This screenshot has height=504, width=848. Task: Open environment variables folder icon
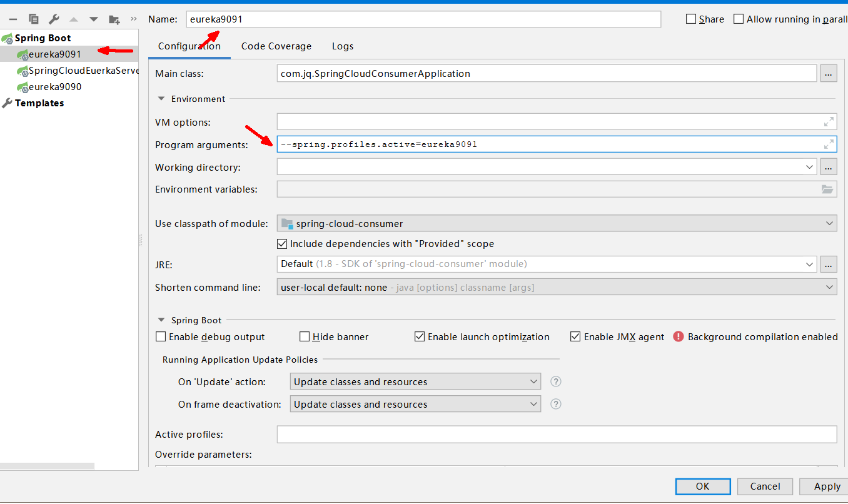click(x=827, y=189)
